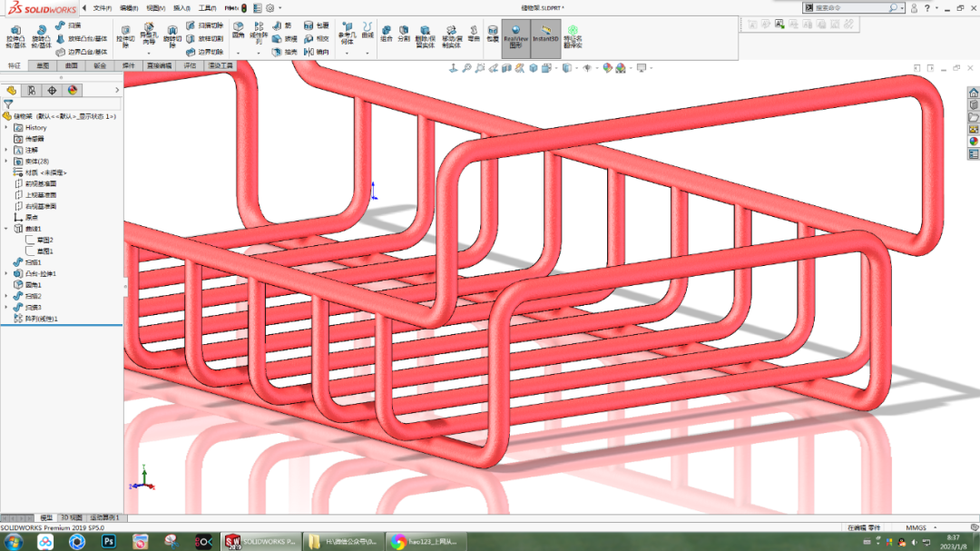Select the Shell (抽壳) tool
The image size is (980, 551).
tap(278, 51)
